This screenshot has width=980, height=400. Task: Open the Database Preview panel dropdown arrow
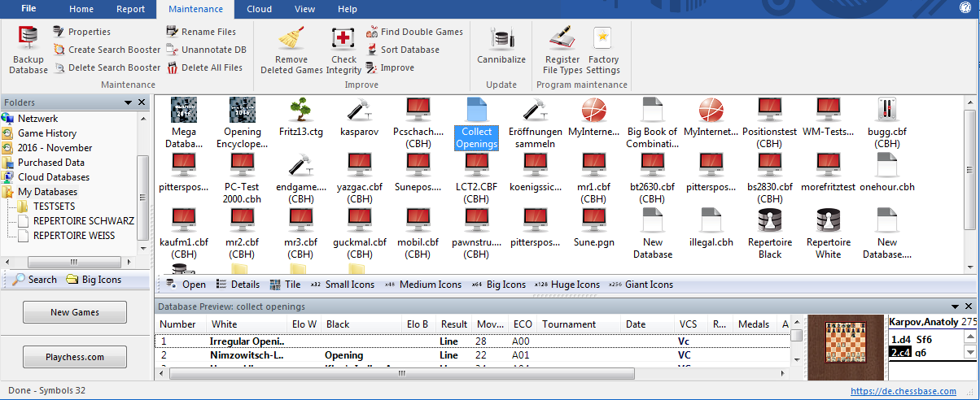click(x=955, y=306)
